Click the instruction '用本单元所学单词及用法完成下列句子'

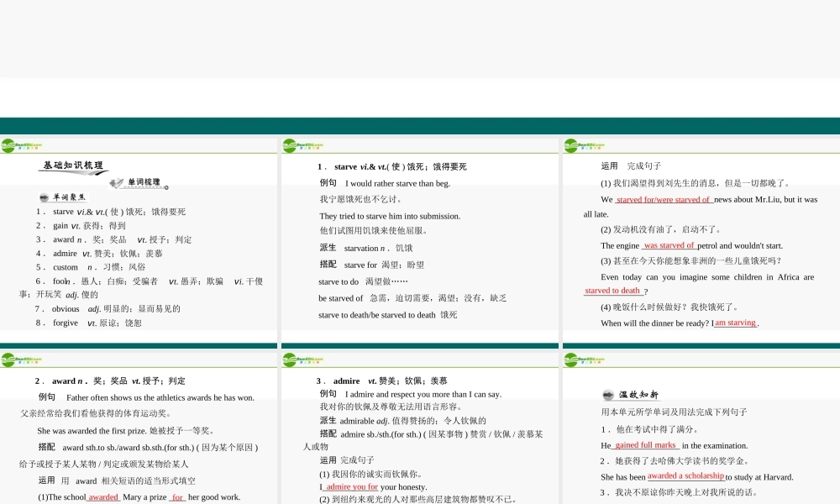674,412
